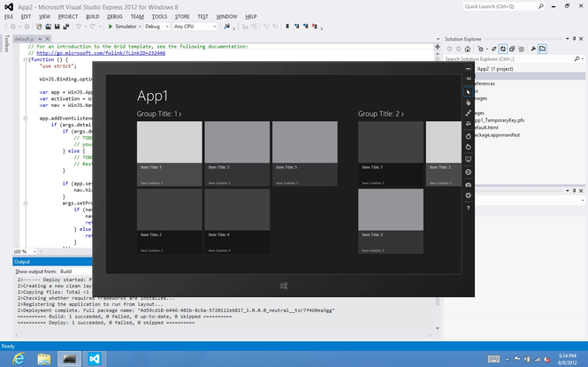Viewport: 588px width, 367px height.
Task: Open Item Title: 5 tile in Group 1
Action: [x=305, y=154]
